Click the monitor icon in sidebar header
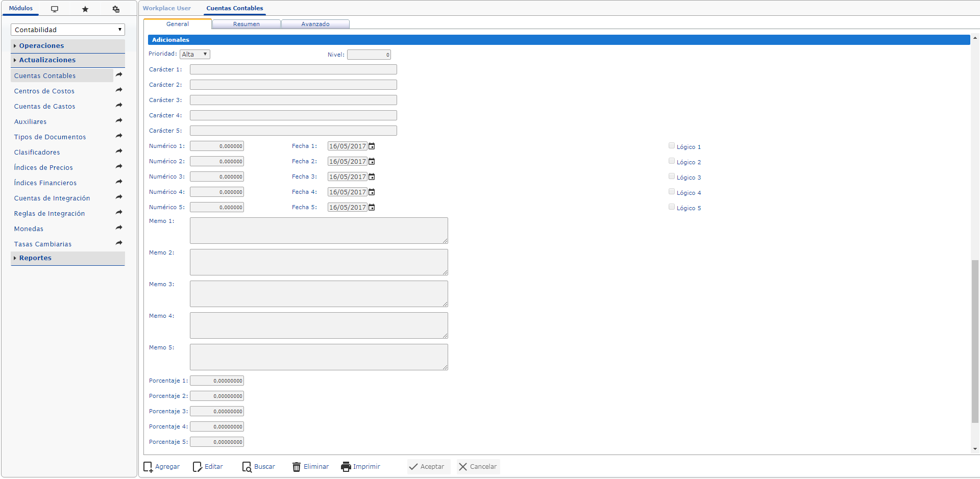Viewport: 980px width, 479px height. pos(55,9)
